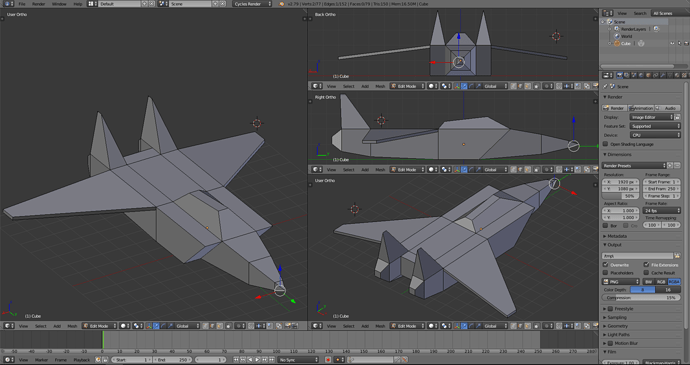Click the Render button in properties panel
This screenshot has height=365, width=690.
(614, 108)
